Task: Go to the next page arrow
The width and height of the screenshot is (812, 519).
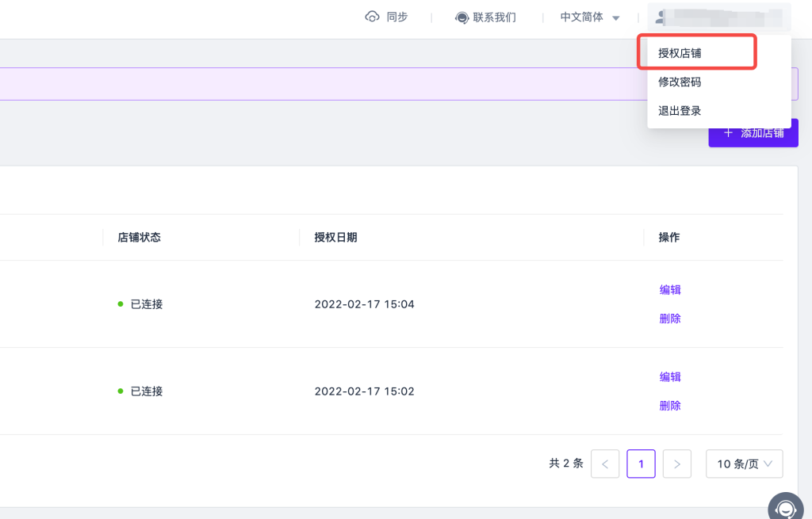Action: pos(676,464)
